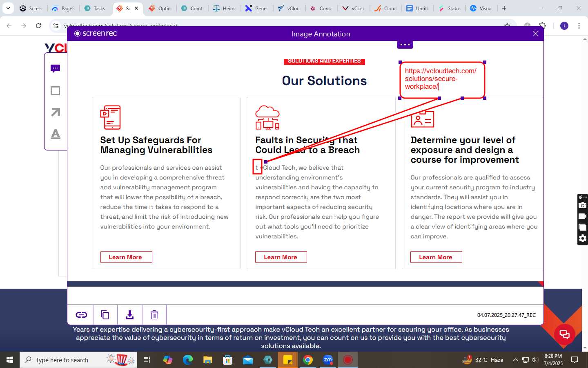588x368 pixels.
Task: Click the ScreenRec camera capture icon
Action: point(583,205)
